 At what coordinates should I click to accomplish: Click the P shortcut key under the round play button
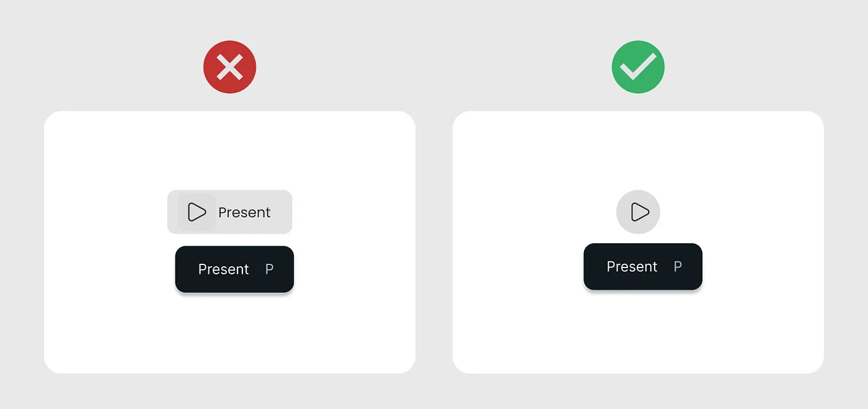tap(678, 267)
